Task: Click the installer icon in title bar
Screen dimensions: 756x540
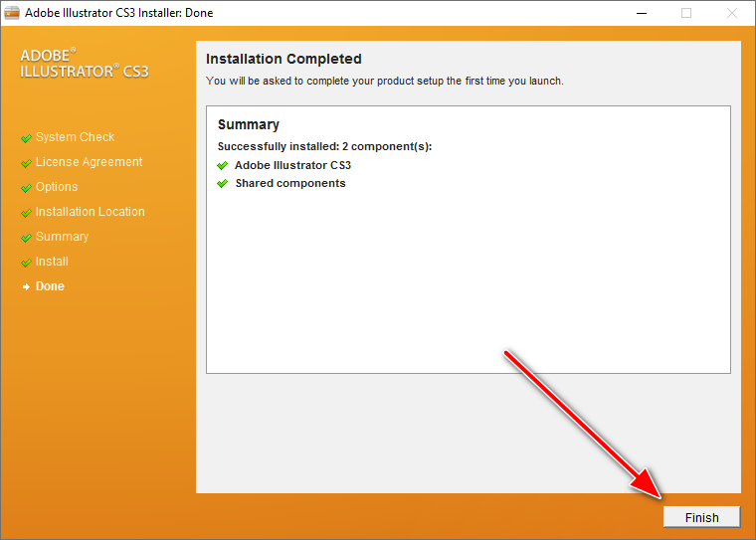Action: [13, 13]
